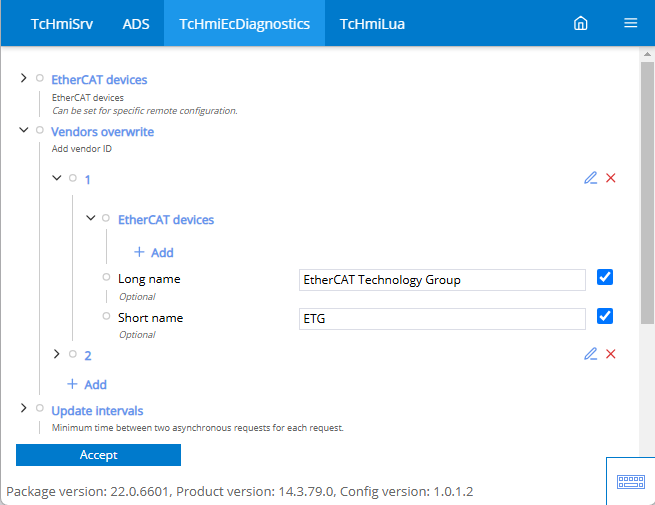Click plus icon below vendor entry 2
655x505 pixels.
[x=72, y=384]
